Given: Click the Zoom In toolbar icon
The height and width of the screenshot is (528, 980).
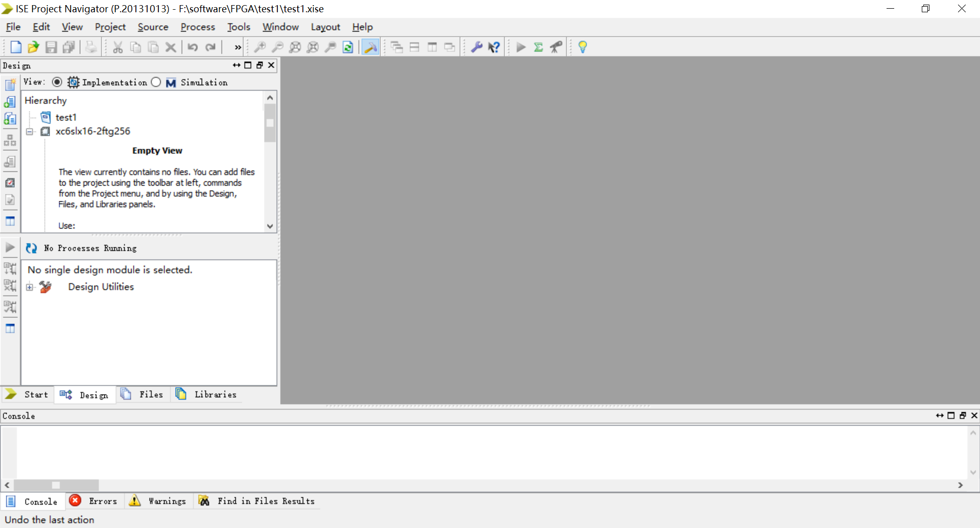Looking at the screenshot, I should tap(260, 47).
